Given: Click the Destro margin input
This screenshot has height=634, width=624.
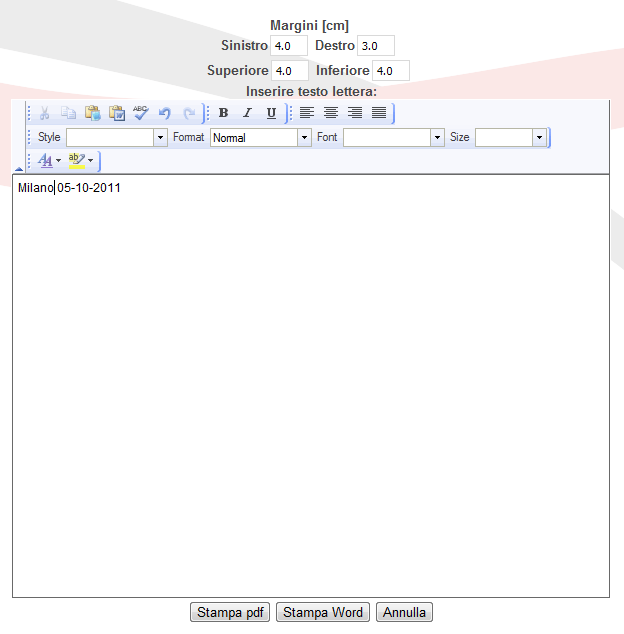Looking at the screenshot, I should point(376,46).
